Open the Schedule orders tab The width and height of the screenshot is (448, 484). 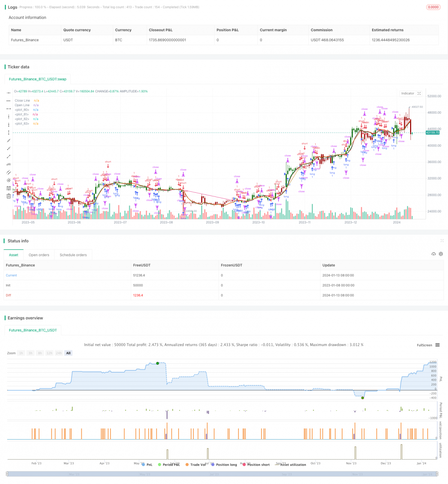click(x=73, y=255)
